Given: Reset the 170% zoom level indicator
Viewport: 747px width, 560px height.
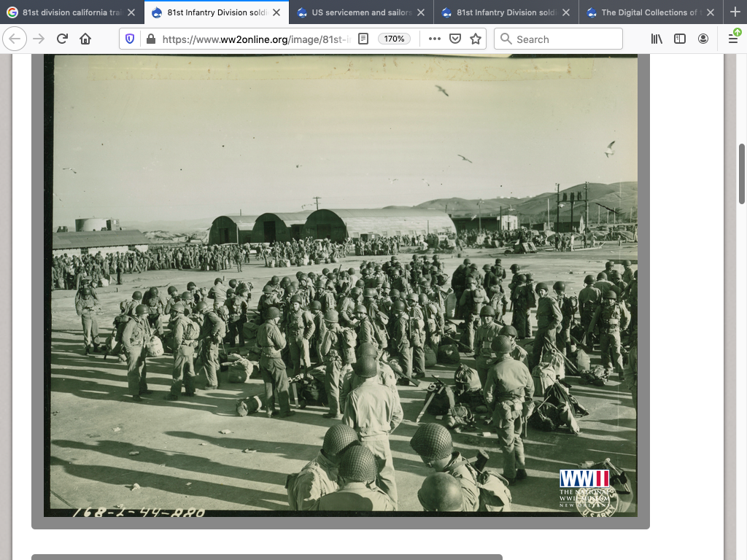Looking at the screenshot, I should [x=394, y=39].
